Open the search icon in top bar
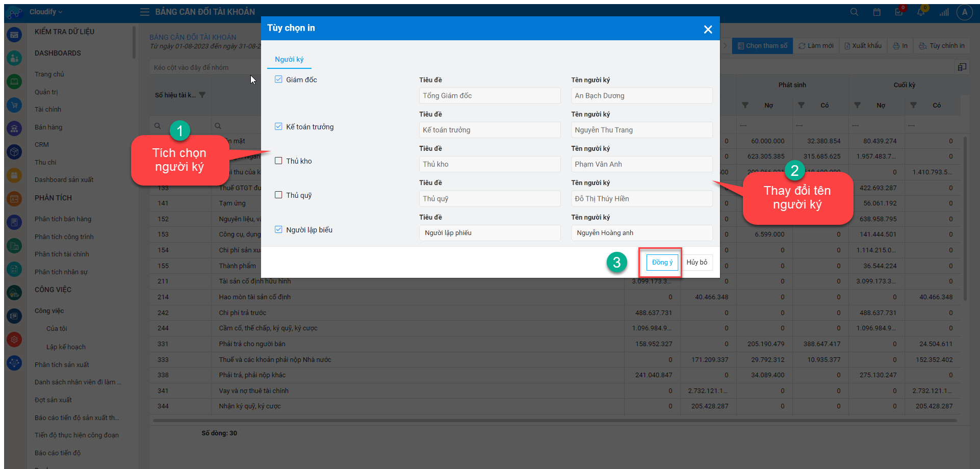980x469 pixels. point(855,12)
